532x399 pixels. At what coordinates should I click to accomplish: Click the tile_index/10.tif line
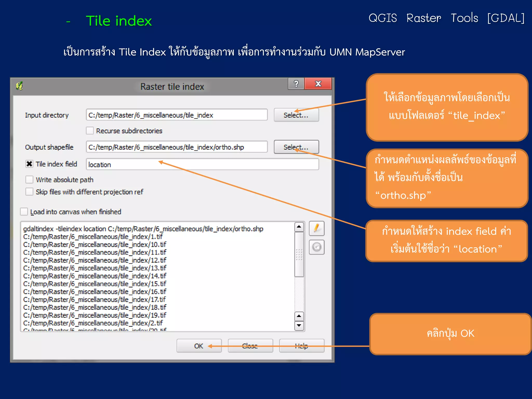click(x=95, y=244)
